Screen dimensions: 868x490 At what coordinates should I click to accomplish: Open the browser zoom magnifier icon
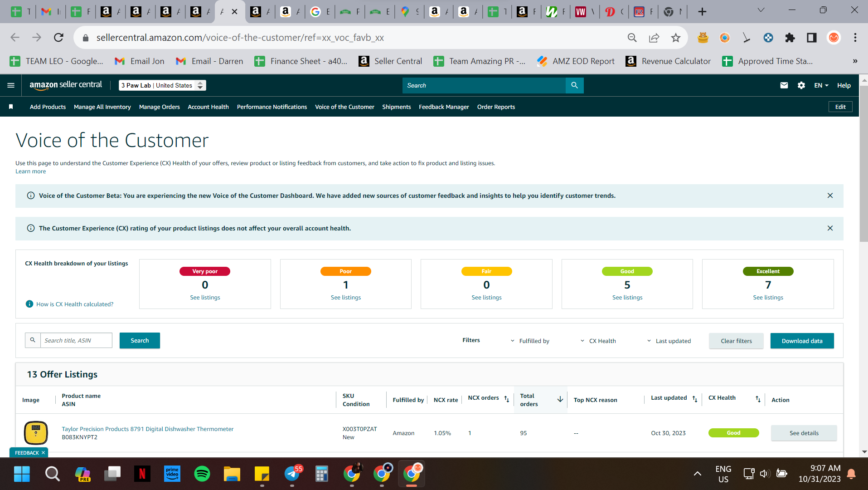point(632,38)
